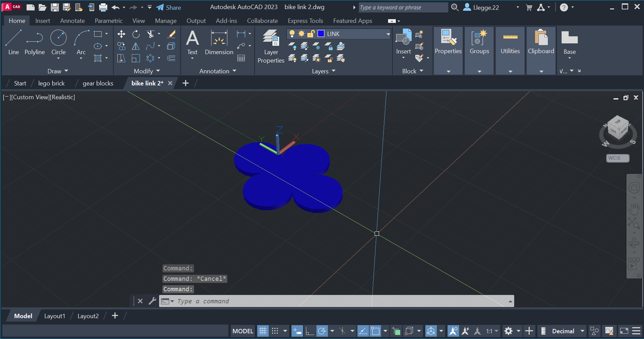Expand the Block panel
Viewport: 644px width, 339px height.
pyautogui.click(x=413, y=71)
